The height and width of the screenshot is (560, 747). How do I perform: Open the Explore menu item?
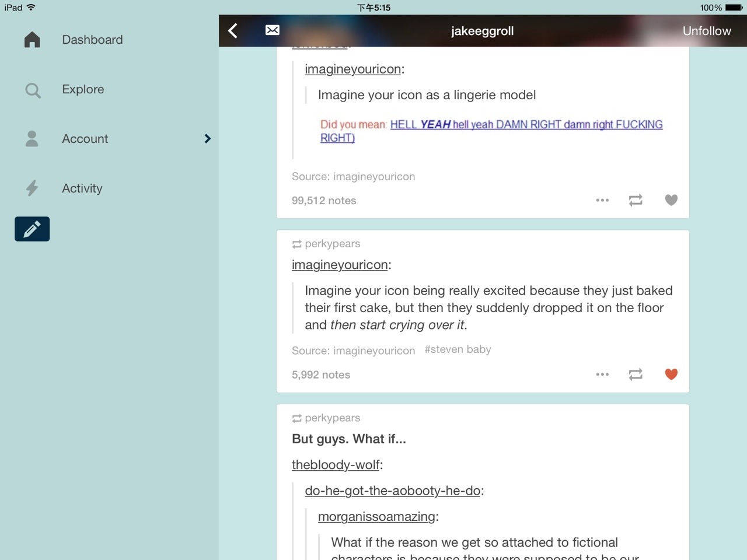tap(83, 89)
